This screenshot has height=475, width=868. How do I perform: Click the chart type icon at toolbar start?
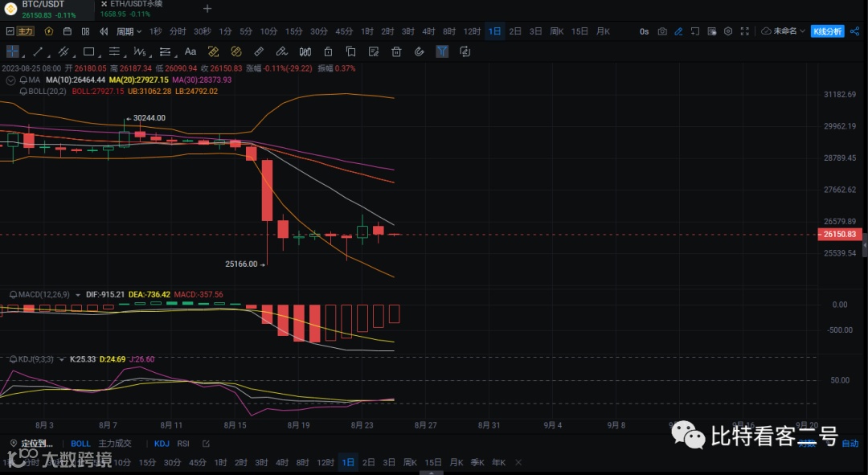click(x=10, y=31)
